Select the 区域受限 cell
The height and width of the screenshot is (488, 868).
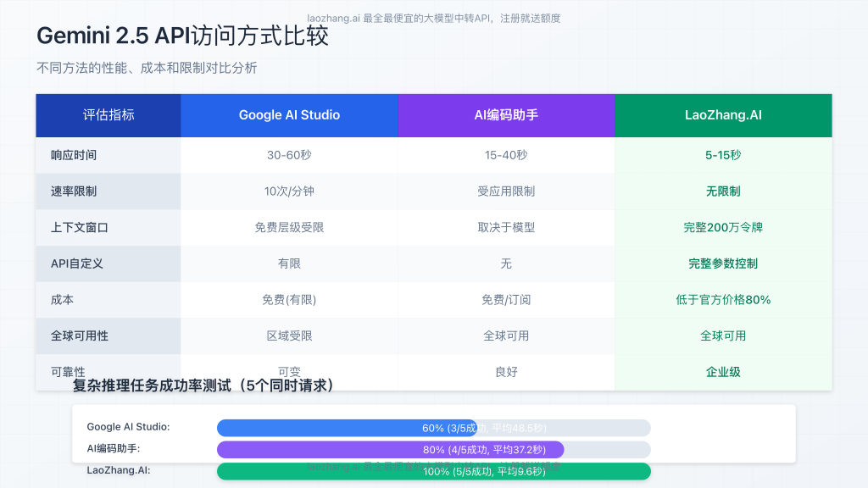point(289,335)
